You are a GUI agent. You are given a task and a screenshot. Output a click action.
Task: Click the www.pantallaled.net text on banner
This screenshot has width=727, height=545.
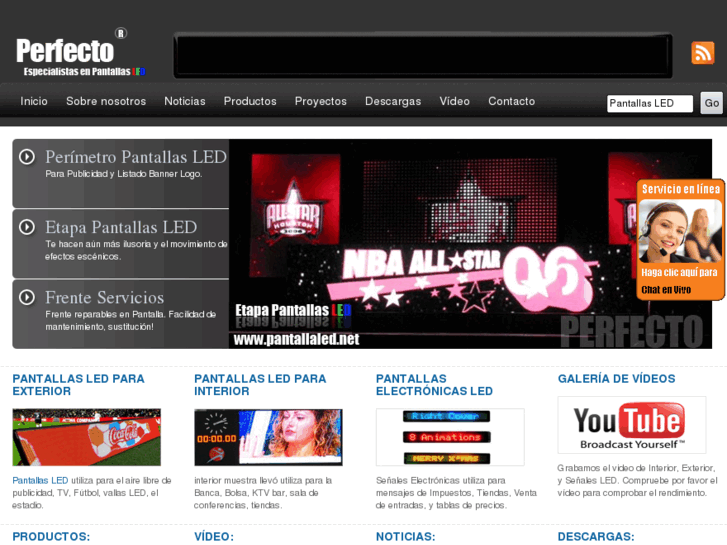[296, 340]
